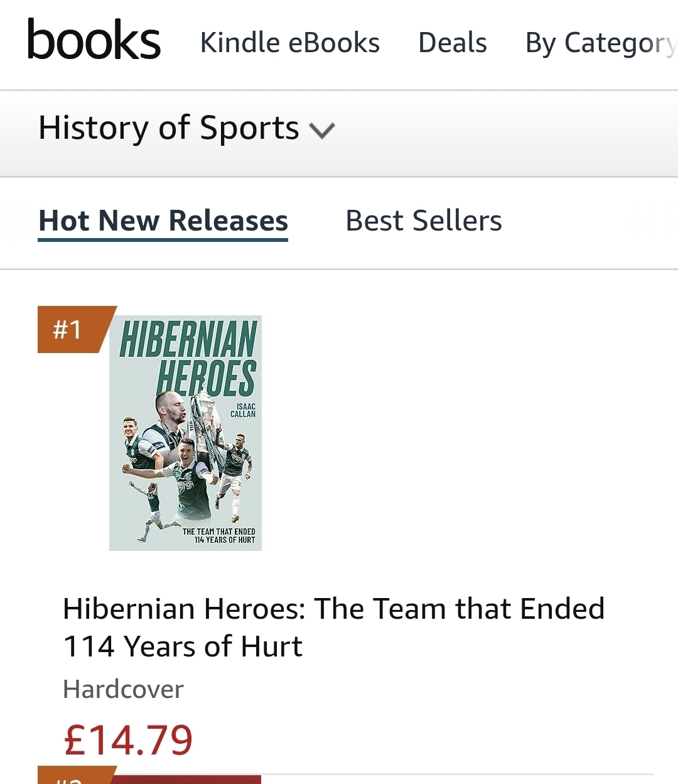Switch to the Hot New Releases tab

point(163,221)
